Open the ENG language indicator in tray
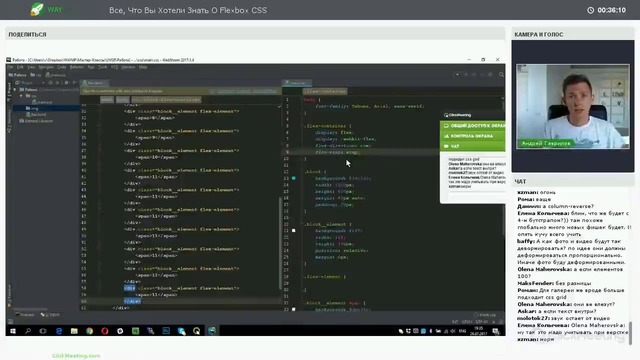 [462, 331]
